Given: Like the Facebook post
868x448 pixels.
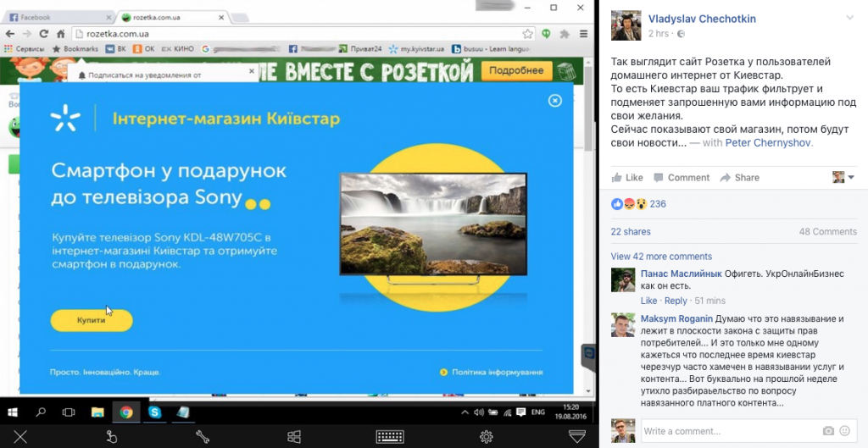Looking at the screenshot, I should tap(627, 178).
